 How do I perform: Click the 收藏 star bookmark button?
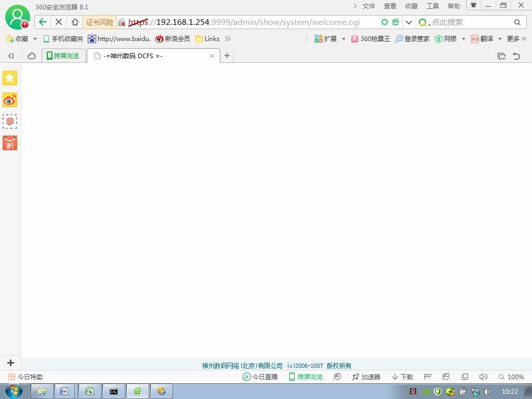(17, 38)
